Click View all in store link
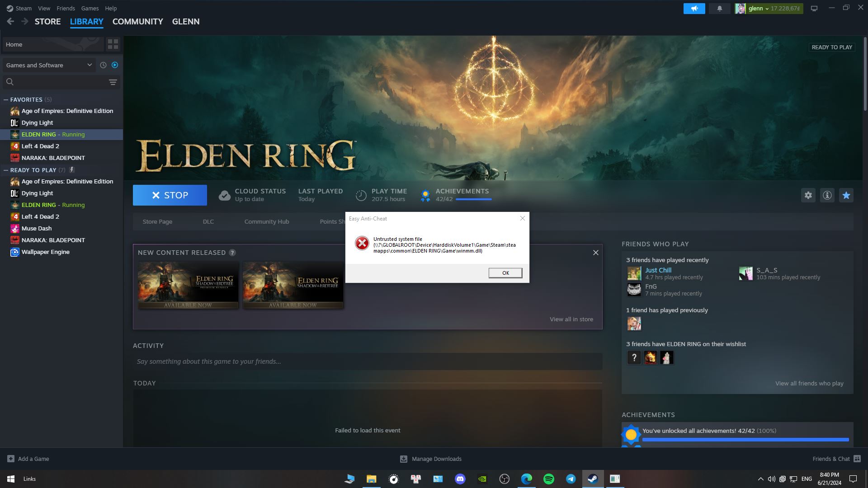Screen dimensions: 868x488 click(571, 319)
